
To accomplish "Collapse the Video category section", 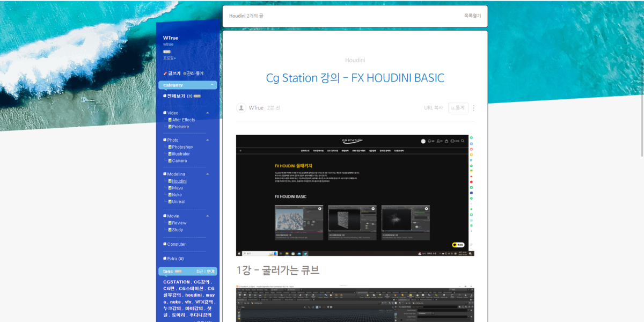I will pyautogui.click(x=208, y=113).
